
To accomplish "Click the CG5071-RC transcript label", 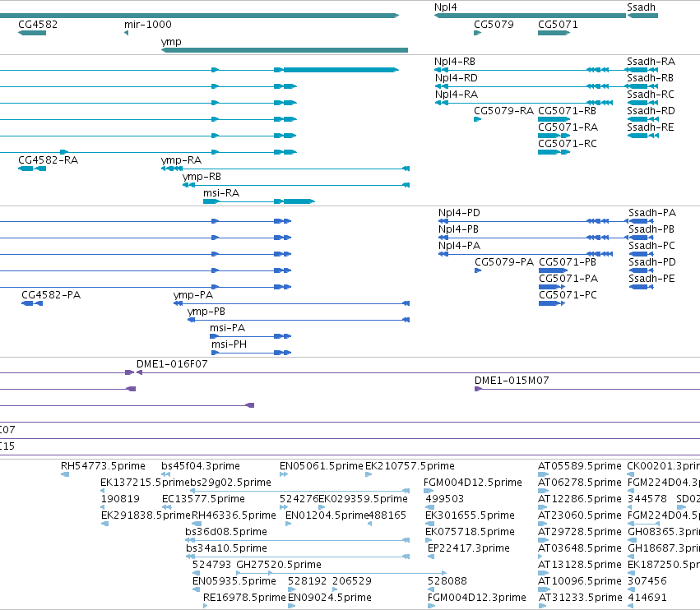I will 567,143.
